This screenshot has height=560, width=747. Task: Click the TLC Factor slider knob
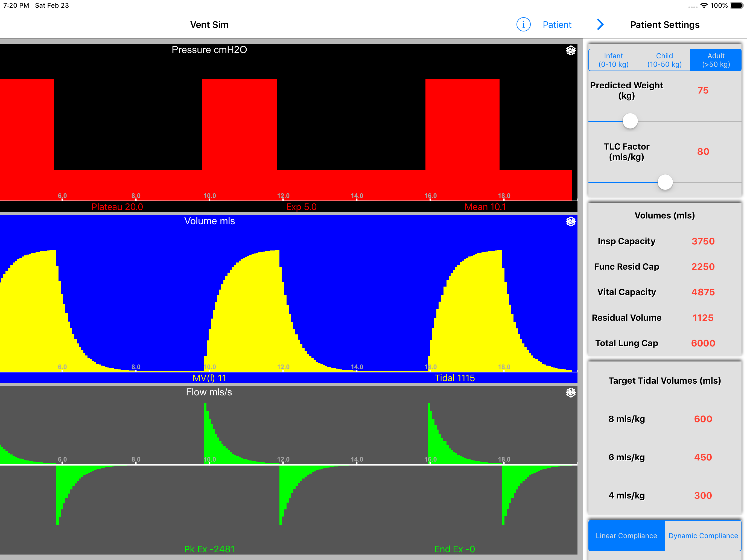(x=665, y=182)
